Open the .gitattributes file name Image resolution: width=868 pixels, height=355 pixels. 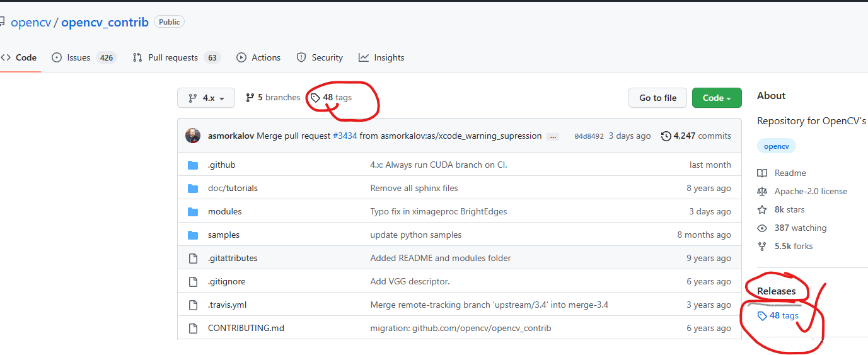tap(233, 259)
